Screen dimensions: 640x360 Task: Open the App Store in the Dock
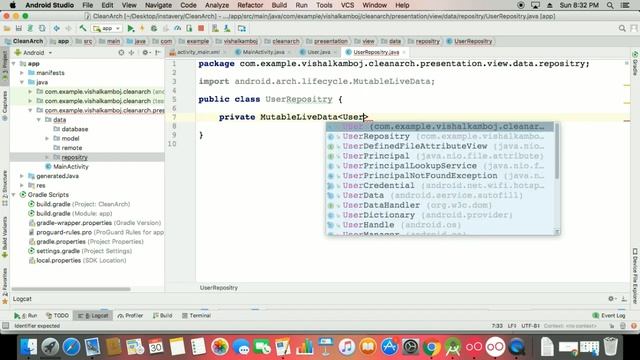[389, 347]
